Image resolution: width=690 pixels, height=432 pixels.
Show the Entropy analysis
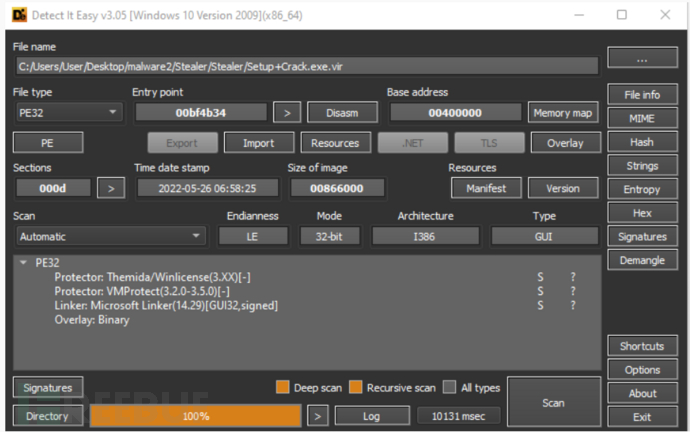click(x=642, y=190)
